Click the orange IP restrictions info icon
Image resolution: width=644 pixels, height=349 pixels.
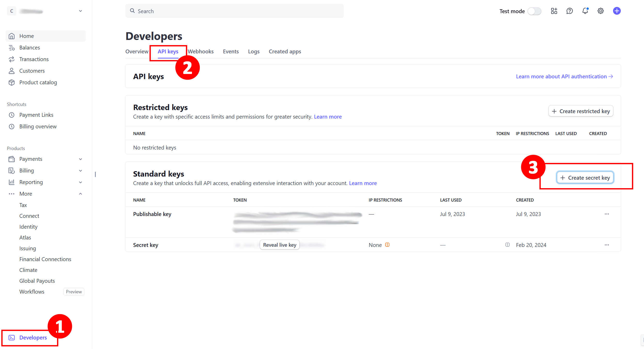387,245
